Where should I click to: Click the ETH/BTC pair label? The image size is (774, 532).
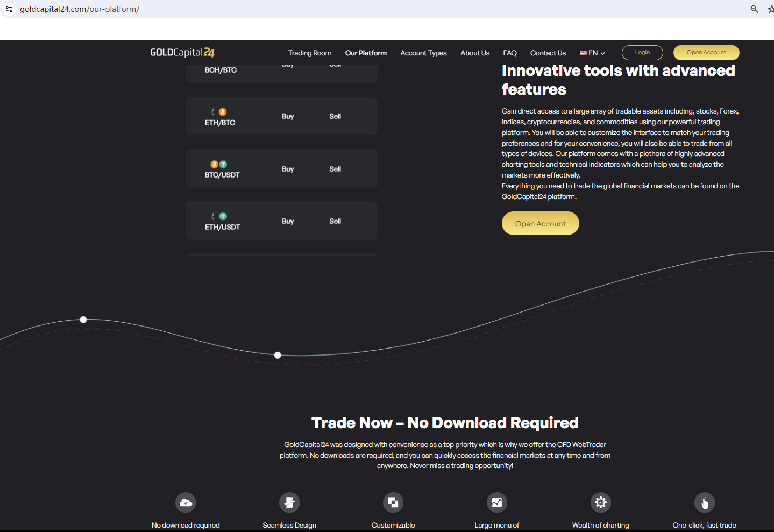click(x=220, y=123)
